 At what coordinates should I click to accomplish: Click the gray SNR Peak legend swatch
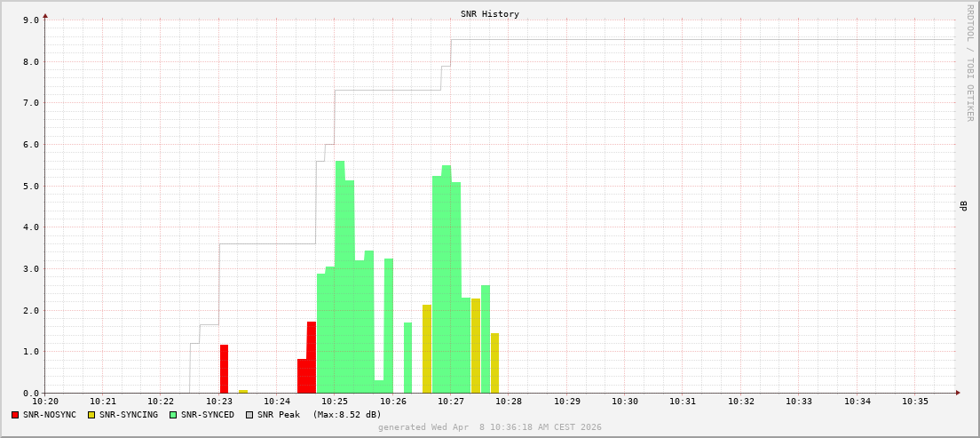[249, 415]
